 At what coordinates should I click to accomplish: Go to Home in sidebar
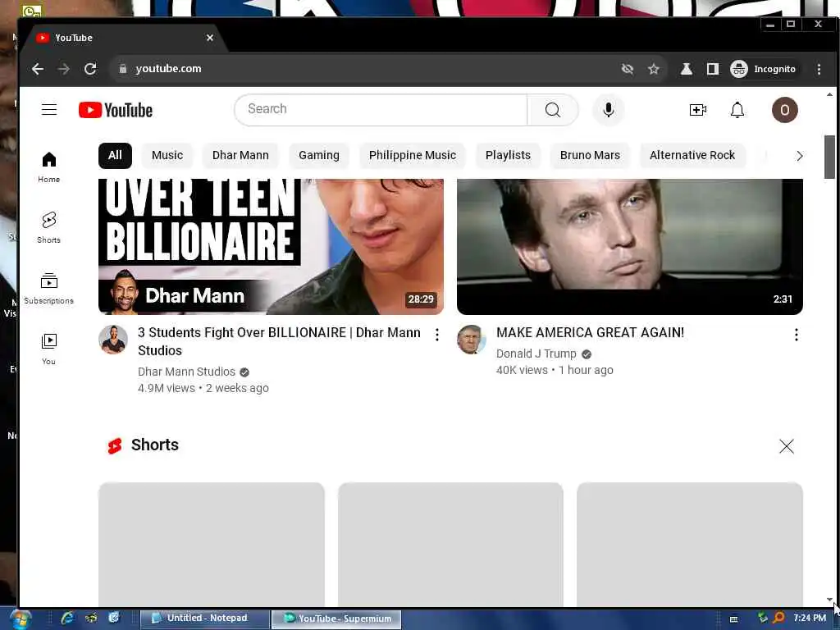point(48,167)
